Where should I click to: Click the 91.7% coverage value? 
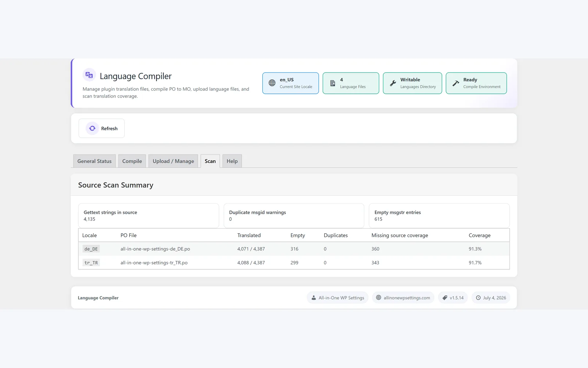475,263
